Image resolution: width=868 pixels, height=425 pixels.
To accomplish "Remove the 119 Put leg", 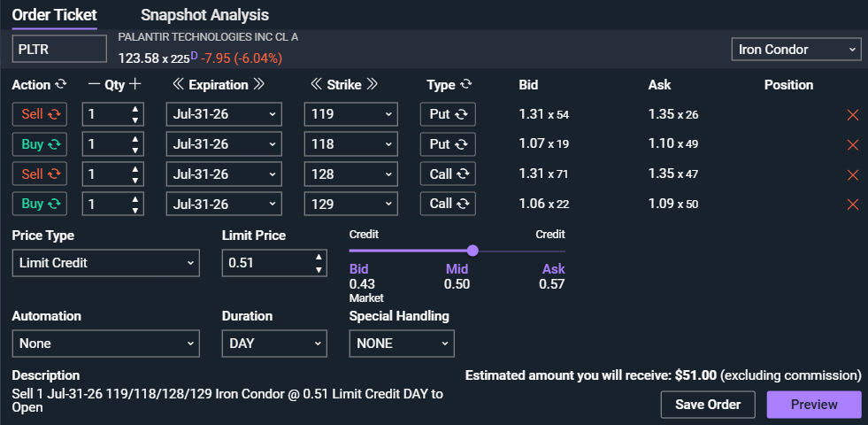I will [852, 115].
